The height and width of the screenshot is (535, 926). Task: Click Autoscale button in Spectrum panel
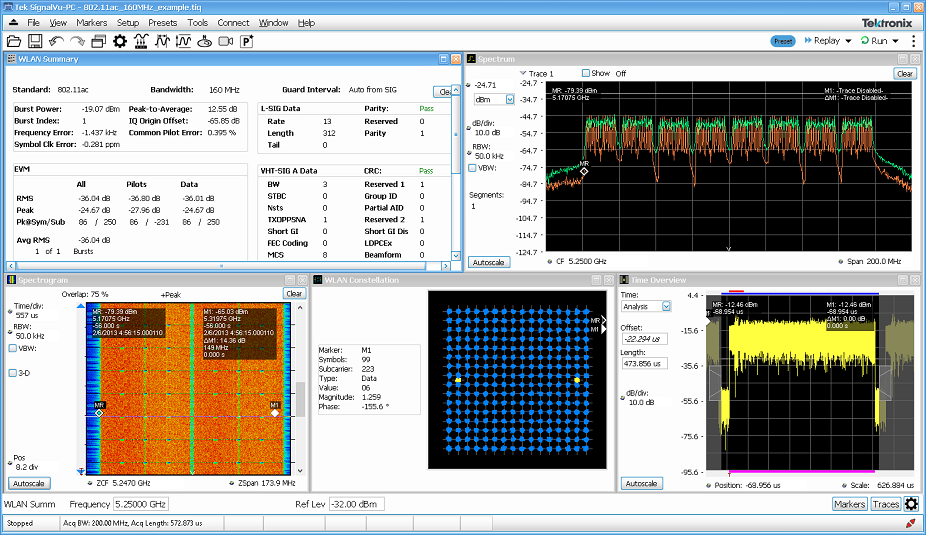pyautogui.click(x=489, y=262)
